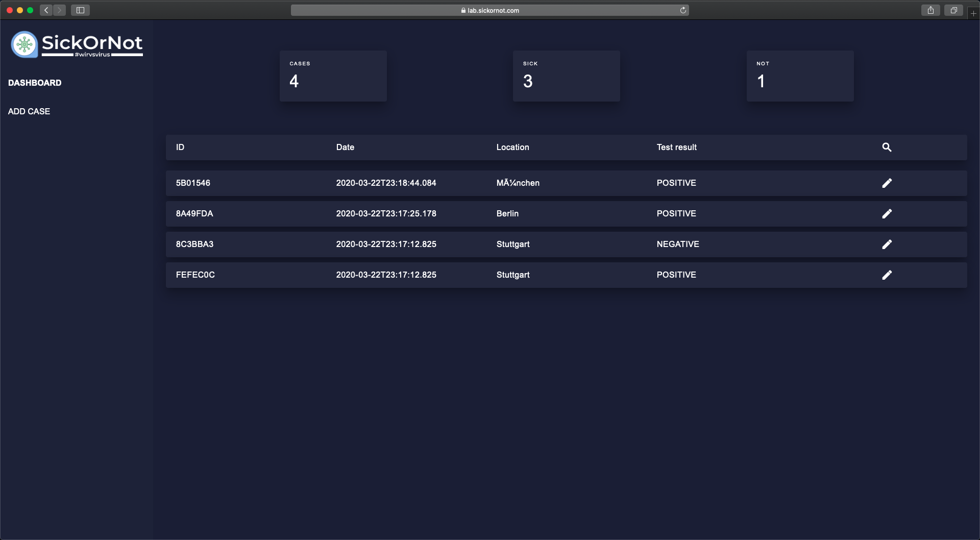The width and height of the screenshot is (980, 540).
Task: Sort by the ID column header
Action: pyautogui.click(x=180, y=147)
